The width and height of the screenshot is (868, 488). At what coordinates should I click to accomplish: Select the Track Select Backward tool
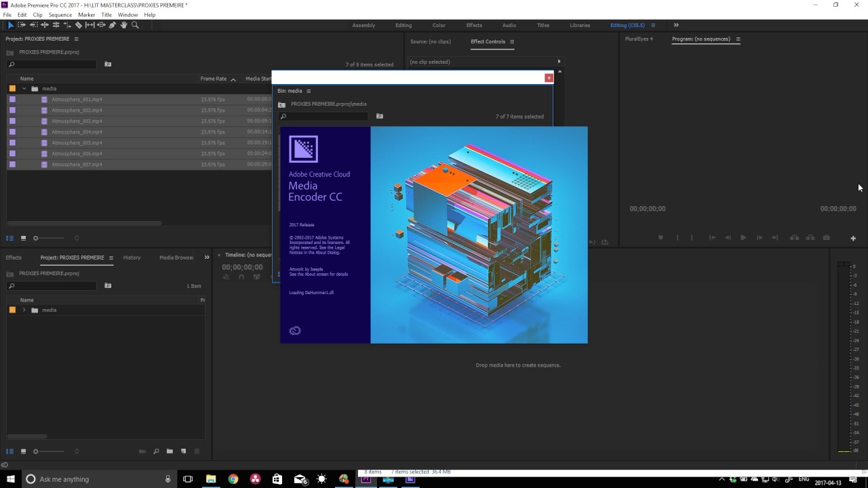33,25
